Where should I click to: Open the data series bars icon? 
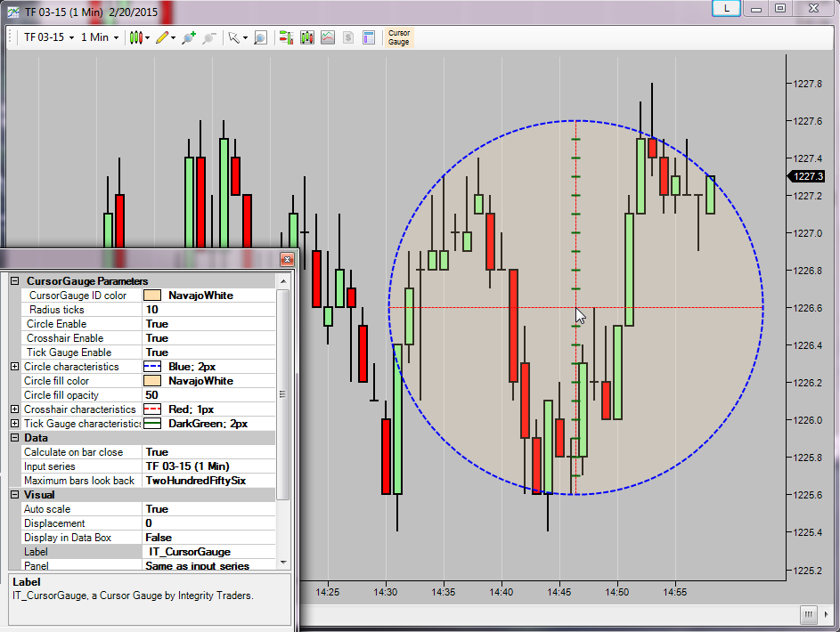point(307,37)
